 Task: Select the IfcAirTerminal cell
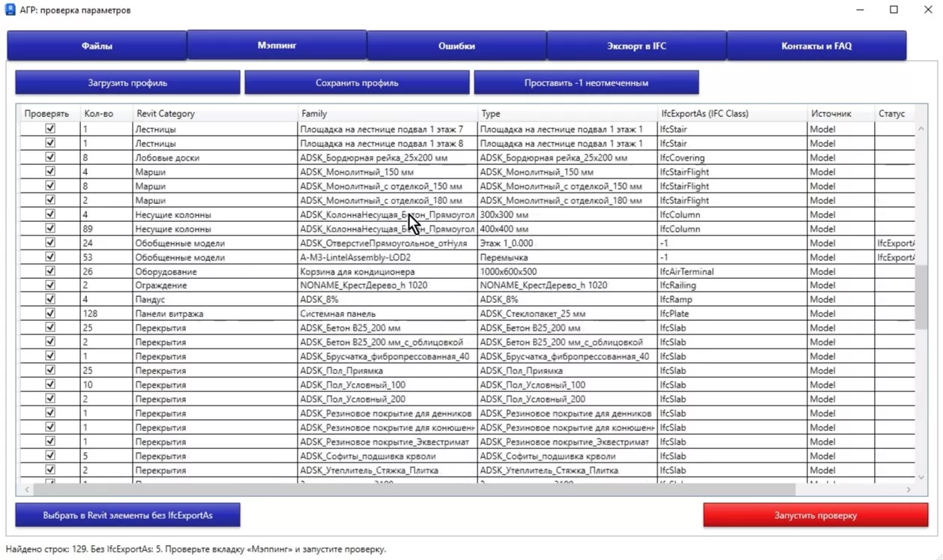coord(732,271)
